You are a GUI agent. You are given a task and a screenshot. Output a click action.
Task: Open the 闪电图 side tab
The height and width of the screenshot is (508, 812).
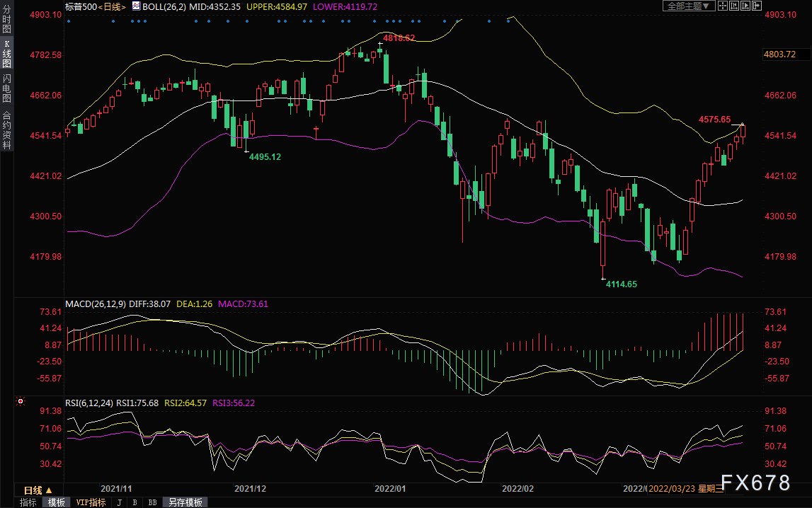pyautogui.click(x=7, y=88)
